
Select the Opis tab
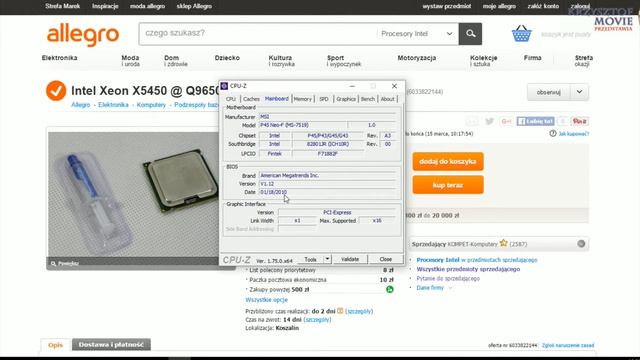coord(56,344)
